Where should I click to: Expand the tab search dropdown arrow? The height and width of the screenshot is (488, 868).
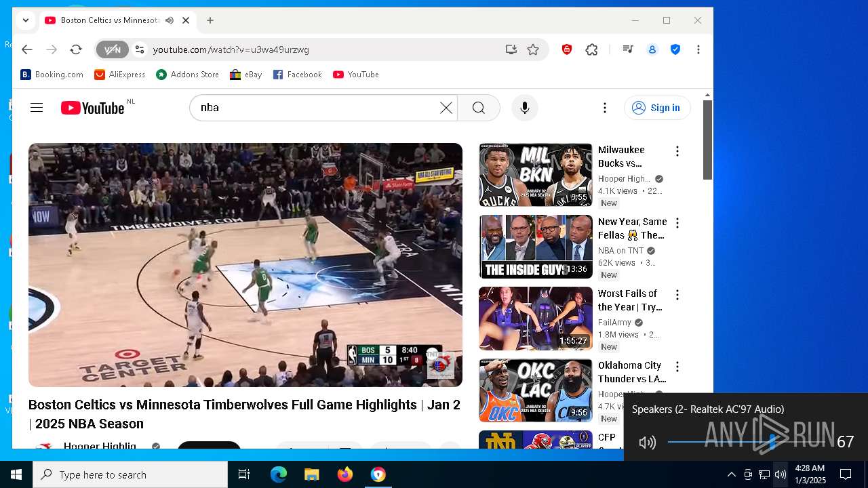pos(25,20)
